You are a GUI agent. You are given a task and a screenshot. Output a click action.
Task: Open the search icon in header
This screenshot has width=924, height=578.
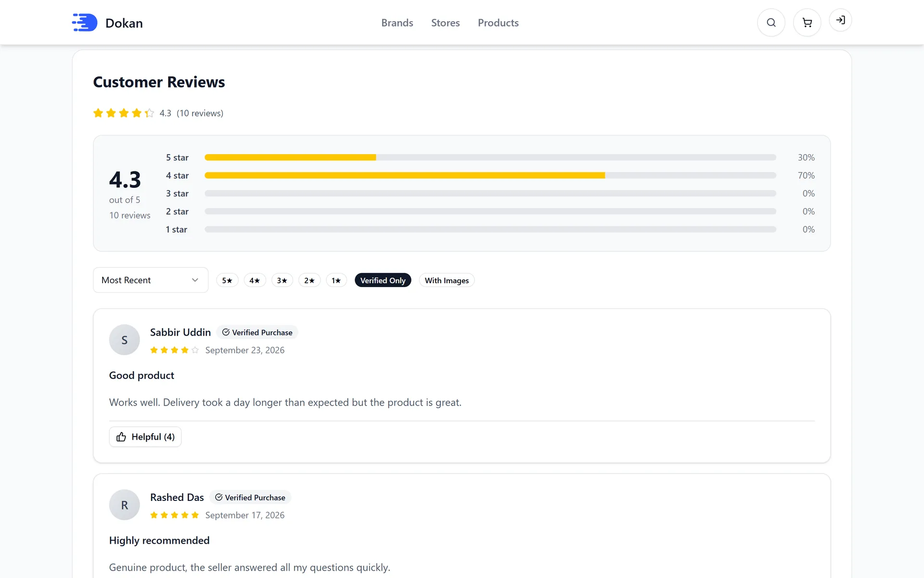[x=771, y=23]
